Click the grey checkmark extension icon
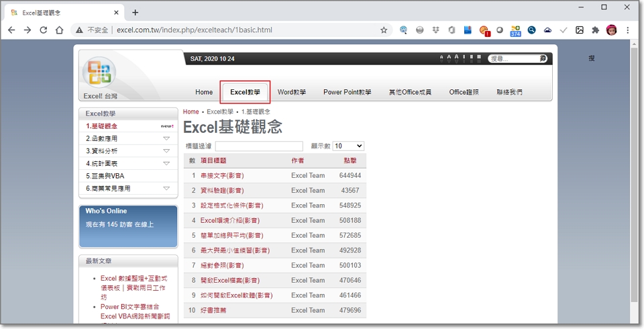Image resolution: width=644 pixels, height=329 pixels. click(x=563, y=30)
